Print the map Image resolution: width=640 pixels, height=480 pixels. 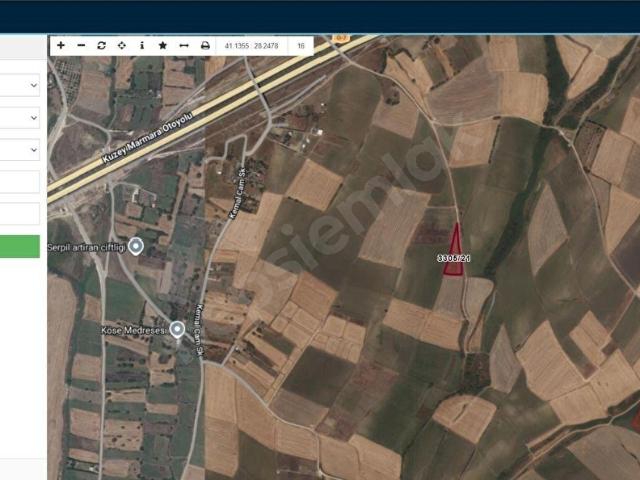[205, 45]
